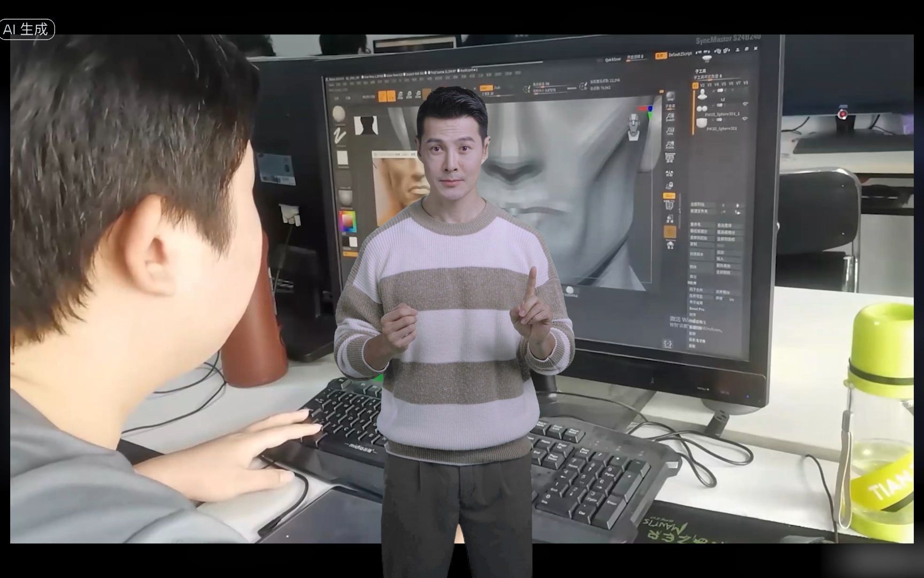
Task: Open the white alpha square selector
Action: click(x=342, y=159)
